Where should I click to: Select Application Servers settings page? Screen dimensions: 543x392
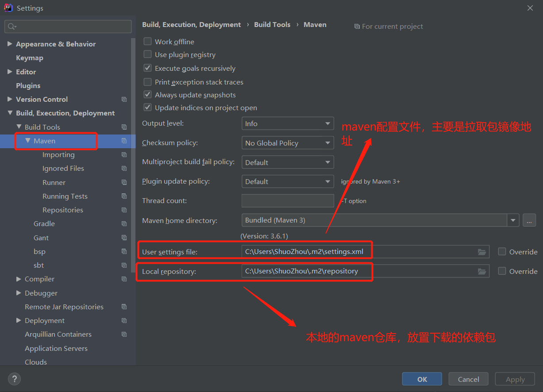tap(56, 348)
